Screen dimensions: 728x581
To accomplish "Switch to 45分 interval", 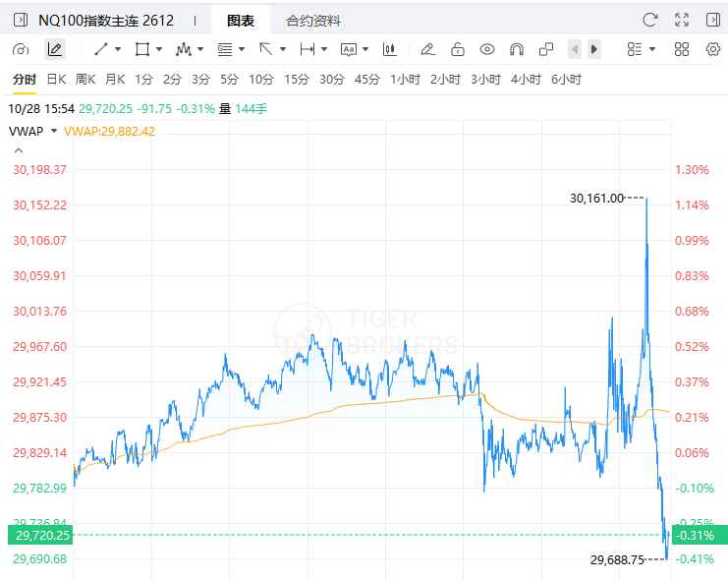I will tap(367, 80).
